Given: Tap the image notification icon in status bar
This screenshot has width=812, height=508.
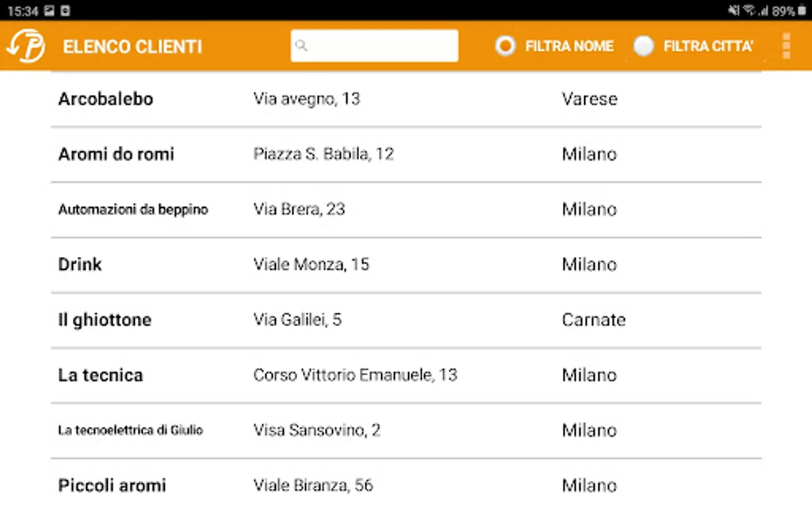Looking at the screenshot, I should pyautogui.click(x=49, y=10).
